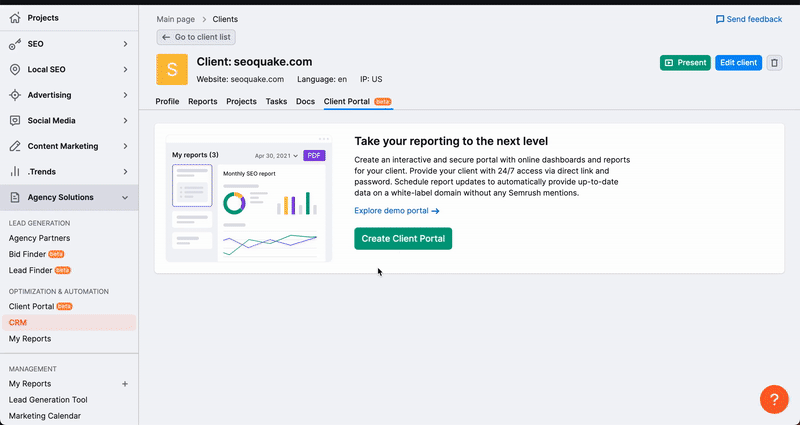This screenshot has width=800, height=425.
Task: Open the Docs tab
Action: click(305, 102)
